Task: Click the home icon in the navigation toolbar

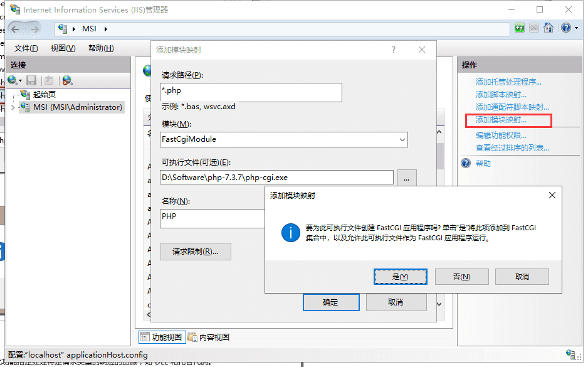Action: pos(549,28)
